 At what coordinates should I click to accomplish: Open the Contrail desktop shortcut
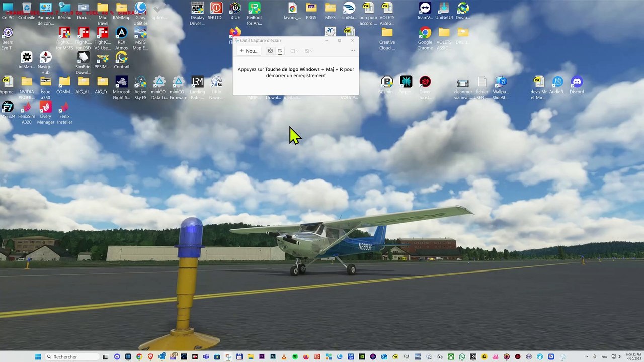click(x=121, y=60)
